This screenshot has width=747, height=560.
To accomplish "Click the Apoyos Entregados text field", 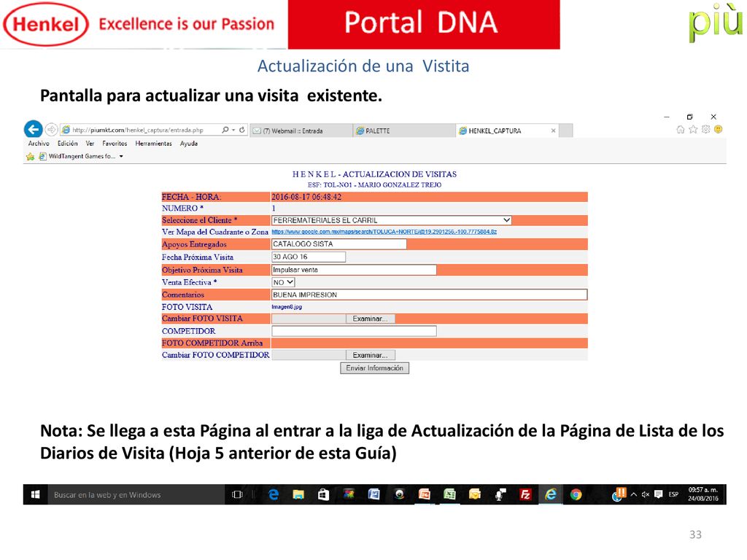I will (x=338, y=244).
